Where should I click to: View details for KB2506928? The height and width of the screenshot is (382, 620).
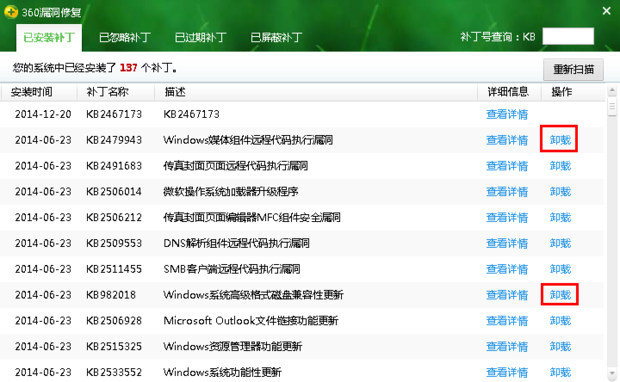(x=507, y=321)
